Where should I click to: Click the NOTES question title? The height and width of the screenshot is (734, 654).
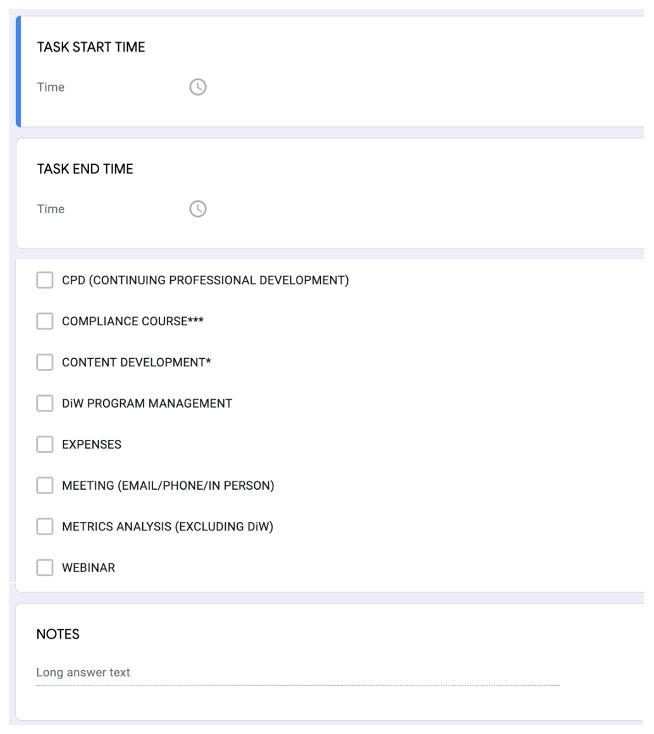(x=58, y=634)
